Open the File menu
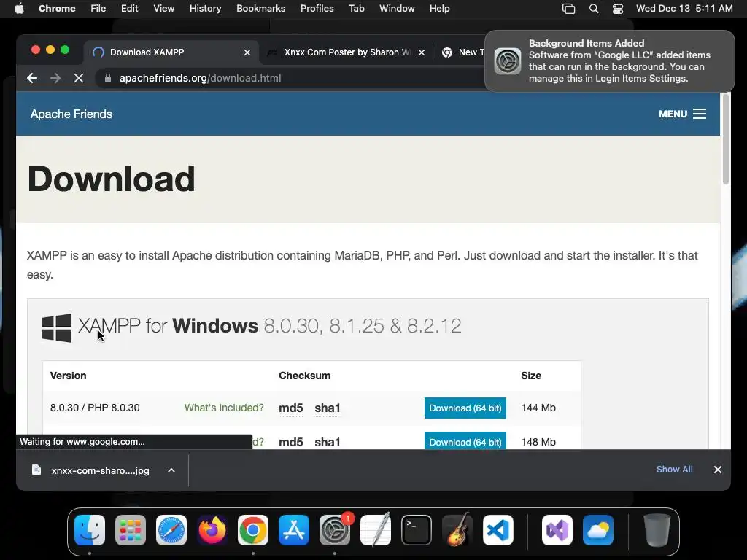The width and height of the screenshot is (747, 560). [x=98, y=9]
